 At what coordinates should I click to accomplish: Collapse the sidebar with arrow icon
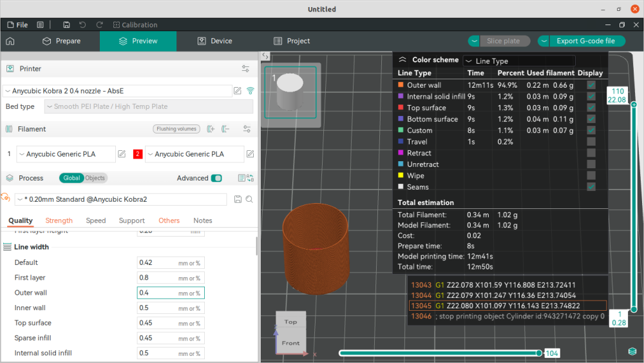pos(265,56)
